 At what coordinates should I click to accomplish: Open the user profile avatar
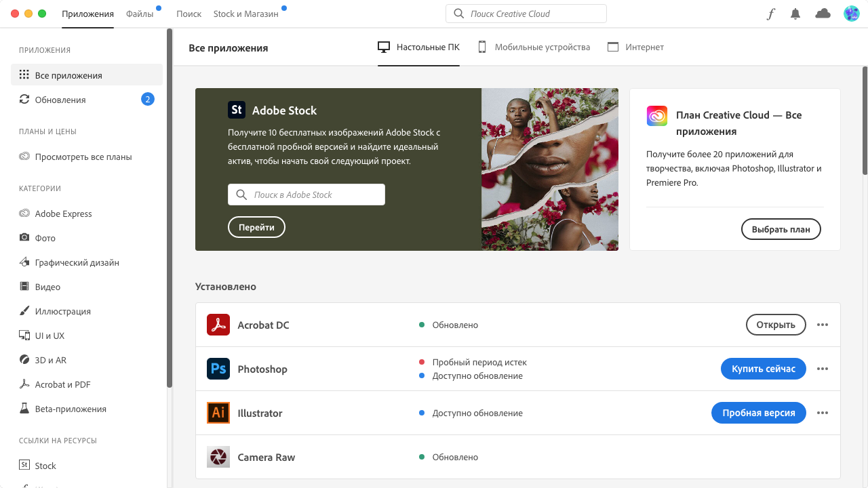coord(851,14)
